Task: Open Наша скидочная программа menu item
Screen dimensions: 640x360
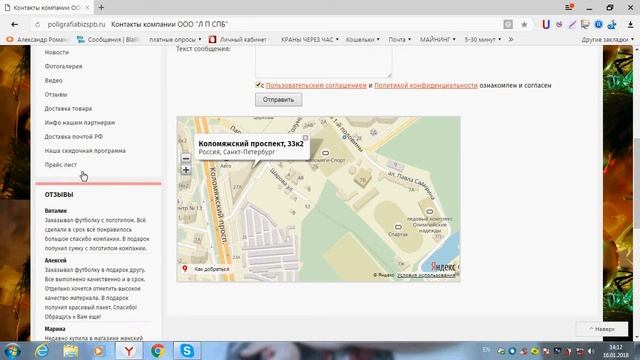Action: pos(85,151)
